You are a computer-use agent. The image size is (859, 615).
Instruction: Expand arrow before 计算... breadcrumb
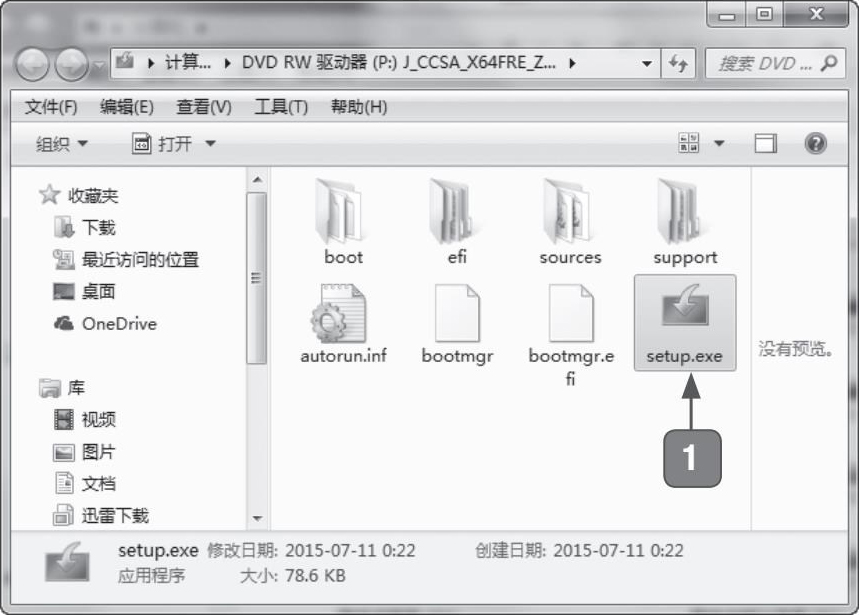pos(151,64)
